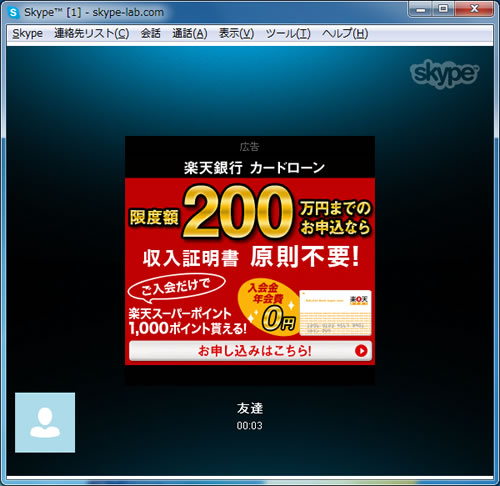Screen dimensions: 500x486
Task: Click the Skype icon in title bar
Action: click(x=14, y=13)
